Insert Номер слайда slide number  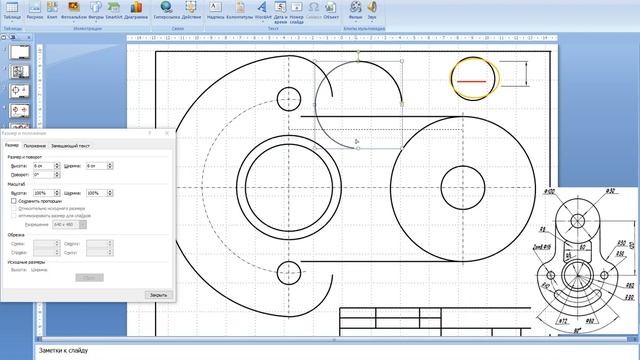click(297, 12)
